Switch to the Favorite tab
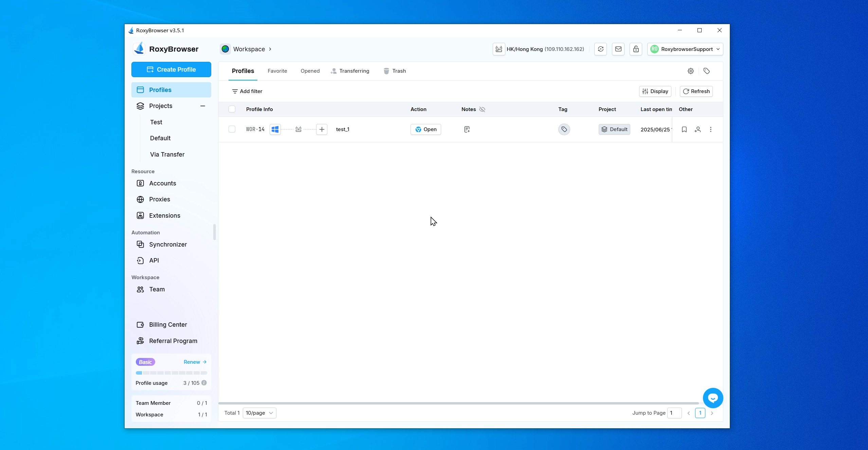Viewport: 868px width, 450px height. click(x=277, y=71)
